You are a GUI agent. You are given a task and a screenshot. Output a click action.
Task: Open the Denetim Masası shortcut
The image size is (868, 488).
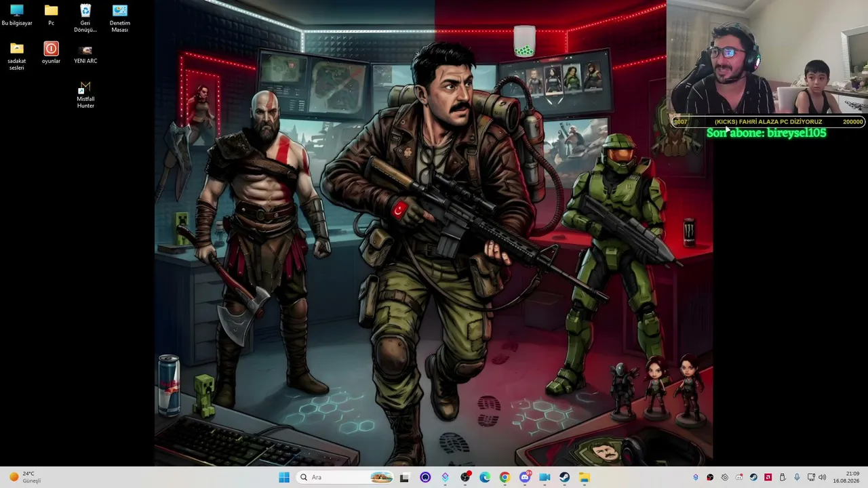(119, 18)
